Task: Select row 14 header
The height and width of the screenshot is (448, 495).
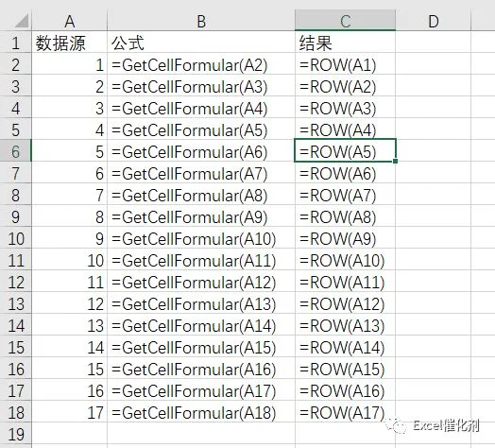Action: [x=16, y=325]
